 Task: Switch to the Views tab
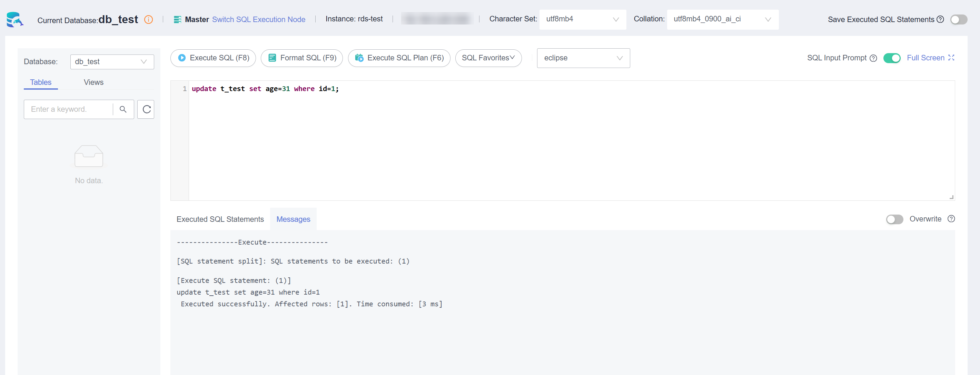[x=93, y=82]
